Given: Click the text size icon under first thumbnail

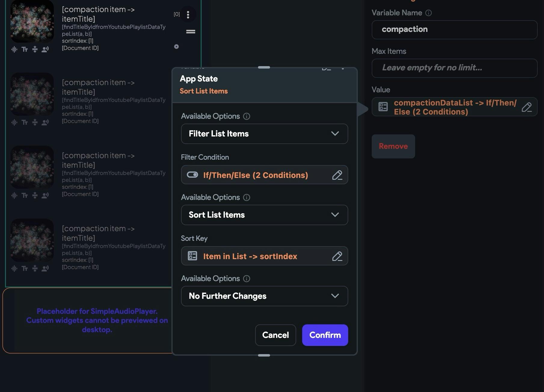Looking at the screenshot, I should [25, 49].
